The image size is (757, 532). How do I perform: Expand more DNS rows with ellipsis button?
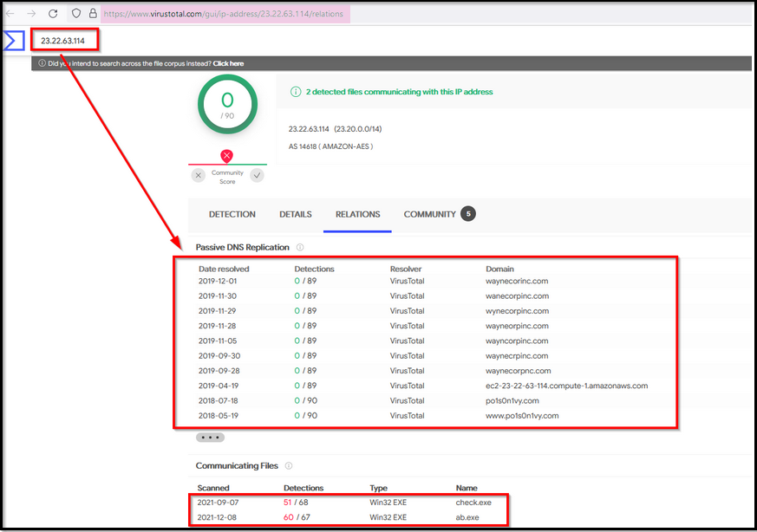pos(210,438)
